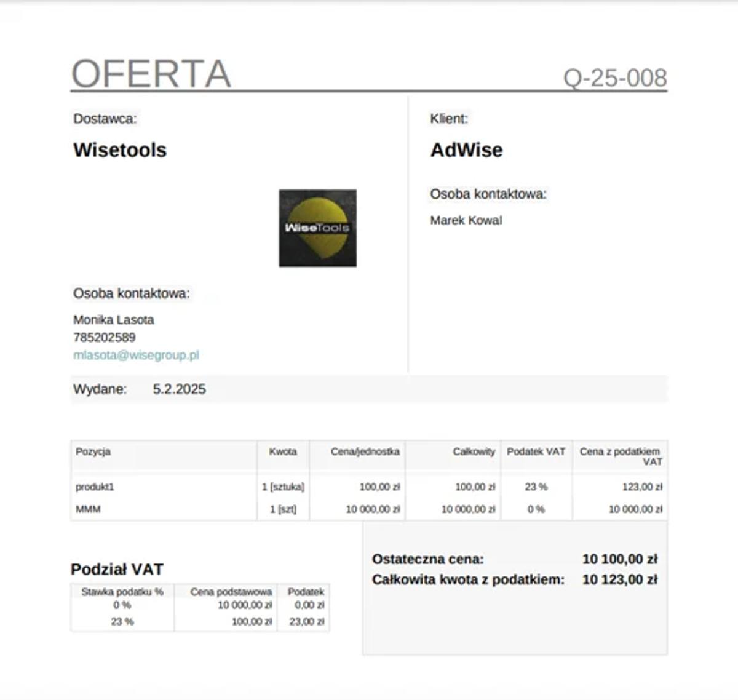The width and height of the screenshot is (738, 700).
Task: Click the Pozycja column header
Action: click(93, 451)
